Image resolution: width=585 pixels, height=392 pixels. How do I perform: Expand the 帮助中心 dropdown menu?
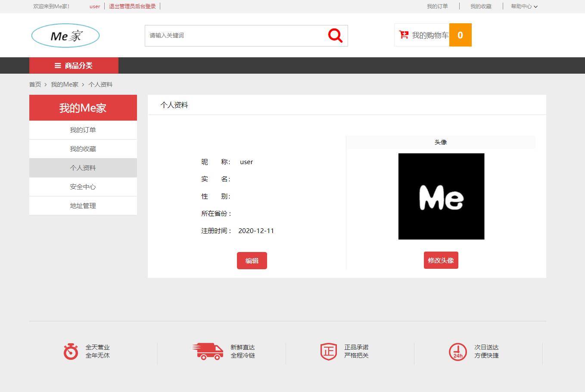pyautogui.click(x=524, y=6)
